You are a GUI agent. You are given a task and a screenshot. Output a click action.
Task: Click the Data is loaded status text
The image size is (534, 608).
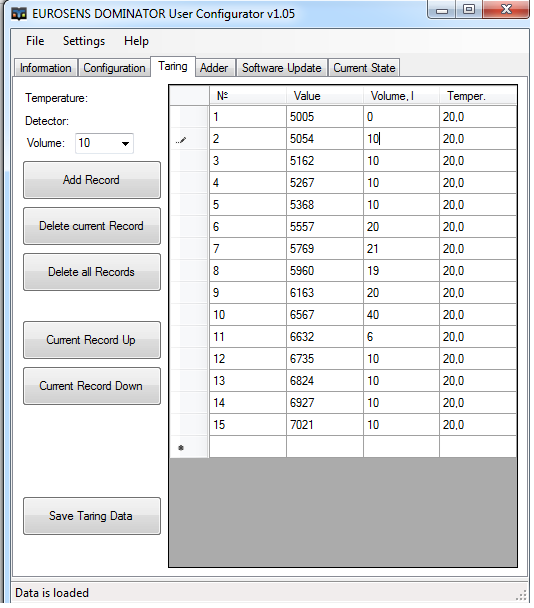click(52, 593)
